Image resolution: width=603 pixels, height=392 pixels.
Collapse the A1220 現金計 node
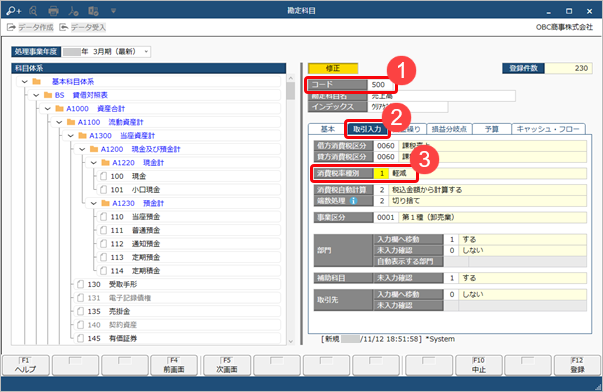click(x=94, y=163)
